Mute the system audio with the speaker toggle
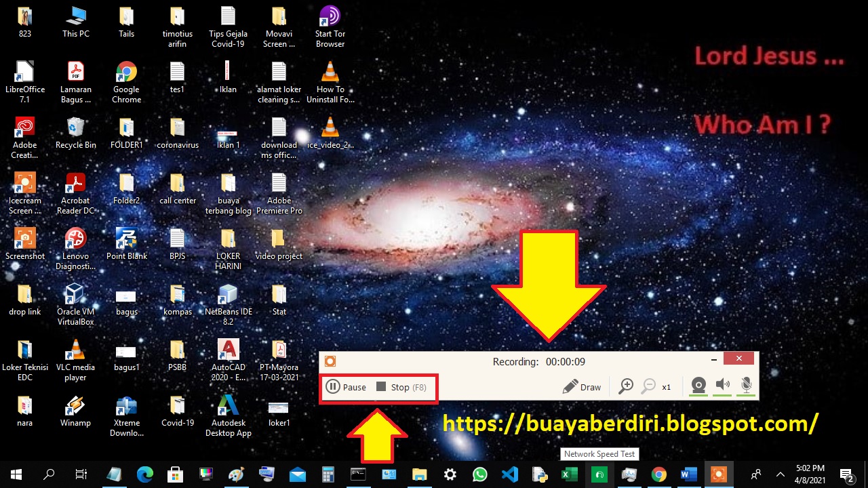868x488 pixels. coord(722,386)
